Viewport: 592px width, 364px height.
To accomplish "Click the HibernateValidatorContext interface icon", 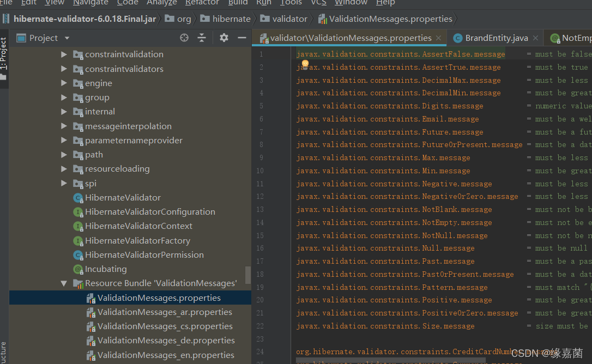I will (x=78, y=226).
